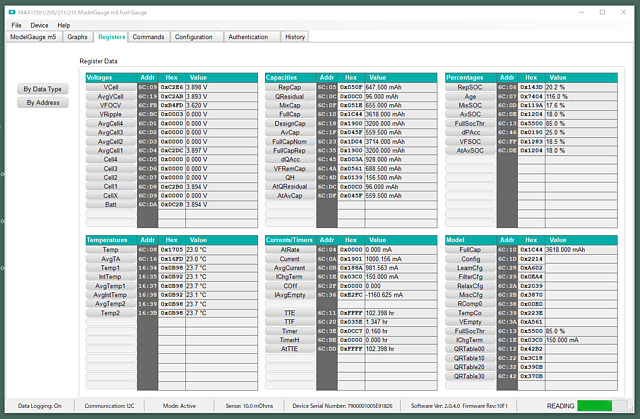Click the QResidual register button
Viewport: 640px width, 419px height.
(x=290, y=96)
